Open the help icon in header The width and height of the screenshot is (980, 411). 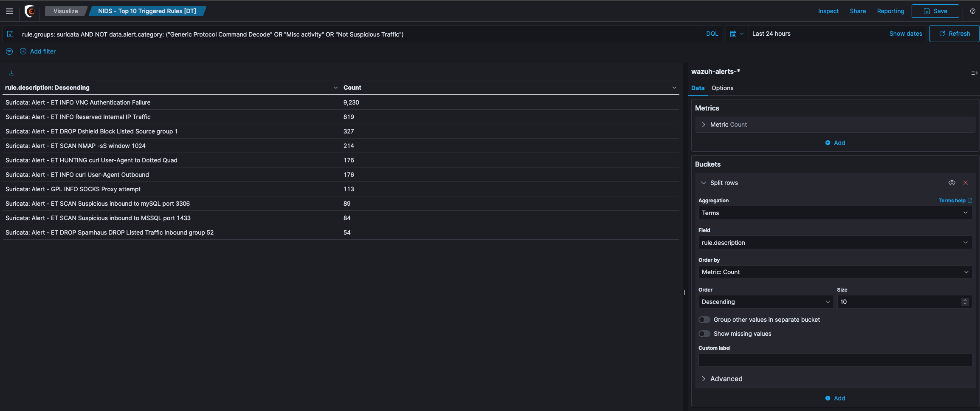click(x=972, y=11)
